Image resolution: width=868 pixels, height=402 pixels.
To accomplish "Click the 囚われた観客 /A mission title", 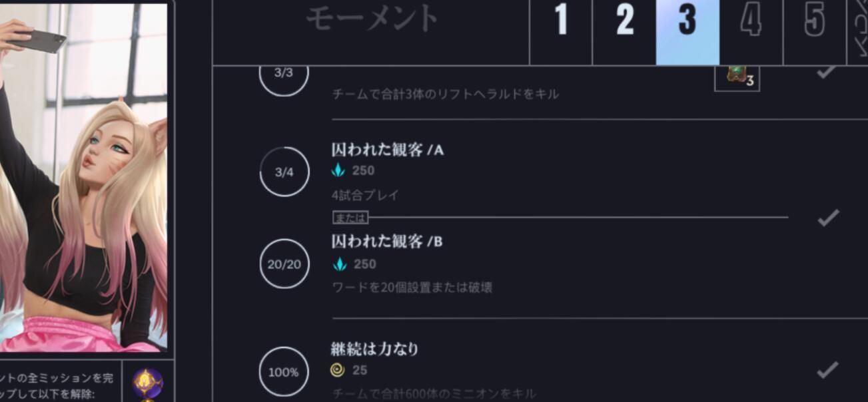I will point(386,150).
